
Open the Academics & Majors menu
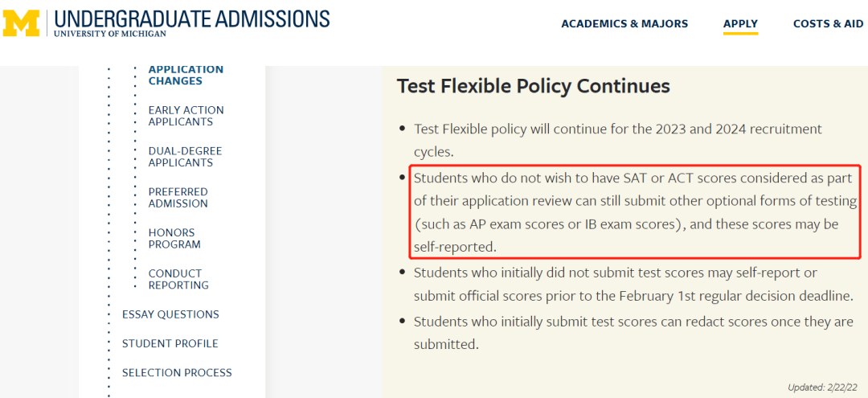(x=624, y=24)
